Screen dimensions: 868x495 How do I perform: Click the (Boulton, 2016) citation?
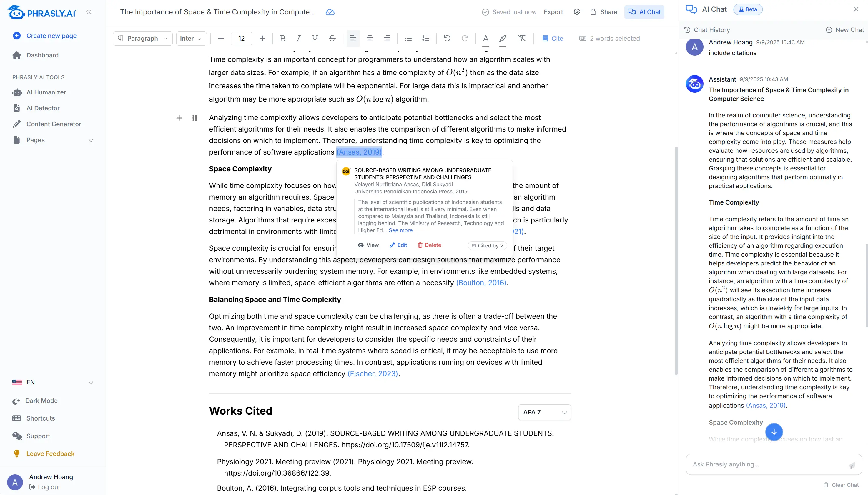click(x=481, y=283)
